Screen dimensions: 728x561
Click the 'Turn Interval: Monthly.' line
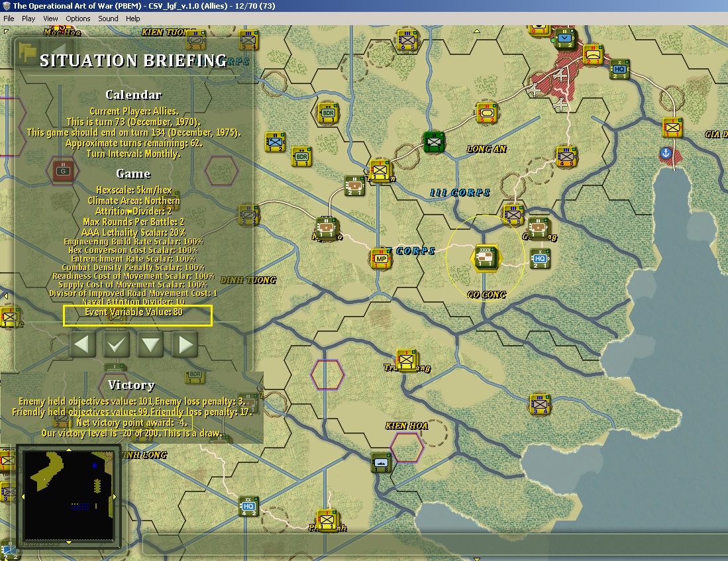[x=134, y=154]
